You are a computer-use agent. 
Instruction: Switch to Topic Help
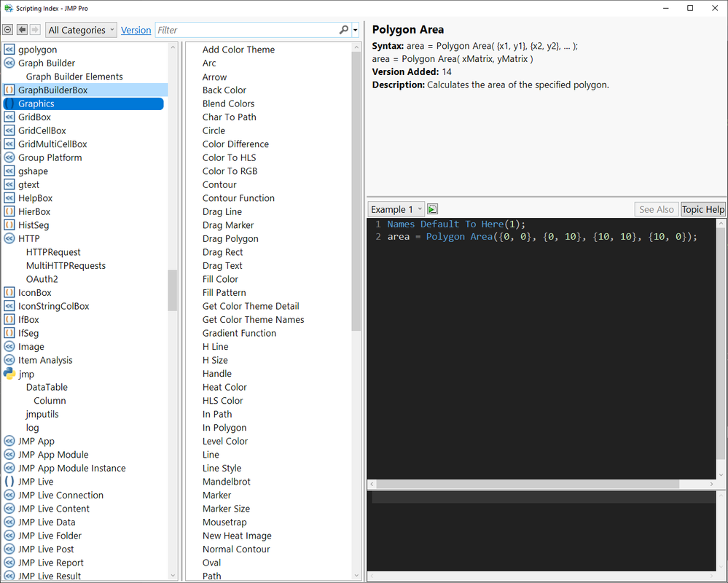point(702,208)
